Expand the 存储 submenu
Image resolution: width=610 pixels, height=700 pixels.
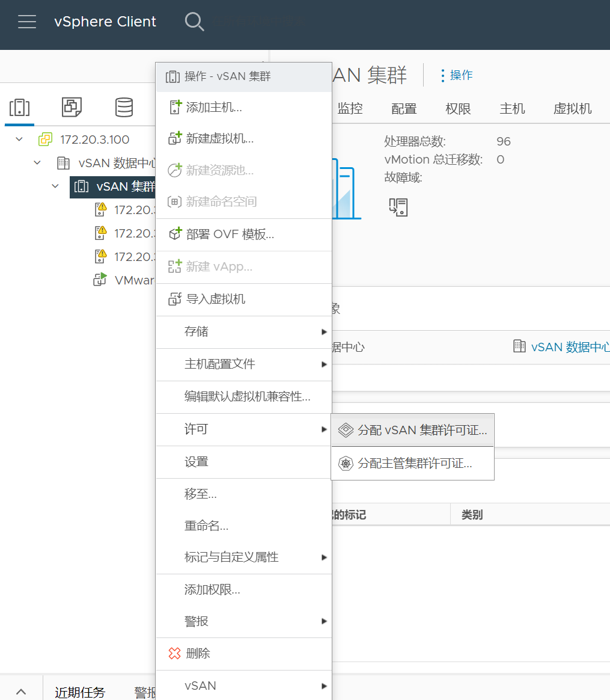click(x=243, y=332)
